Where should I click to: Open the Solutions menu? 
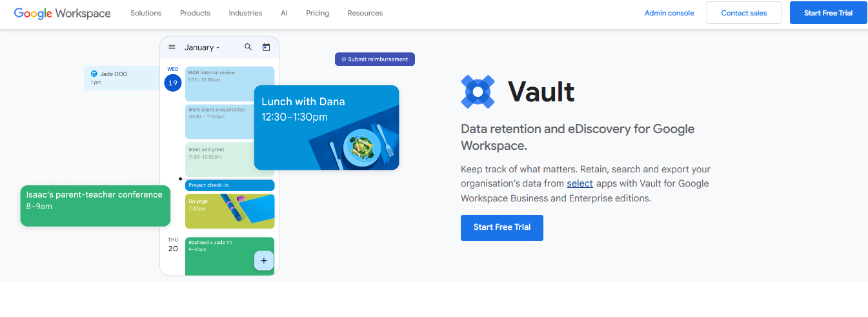pos(146,13)
